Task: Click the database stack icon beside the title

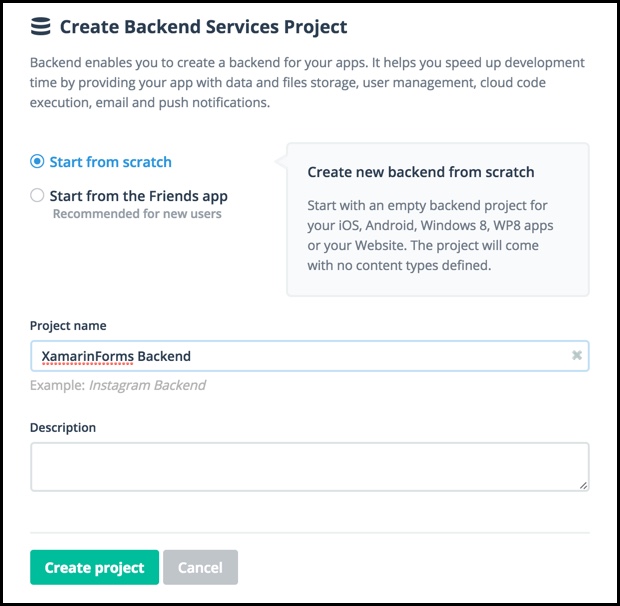Action: pos(40,26)
